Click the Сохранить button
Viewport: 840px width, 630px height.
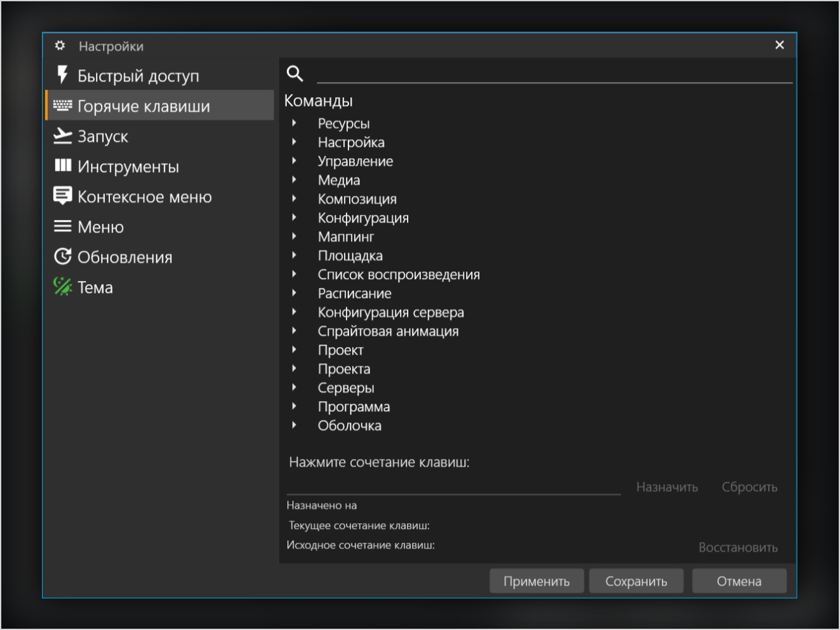(x=636, y=581)
